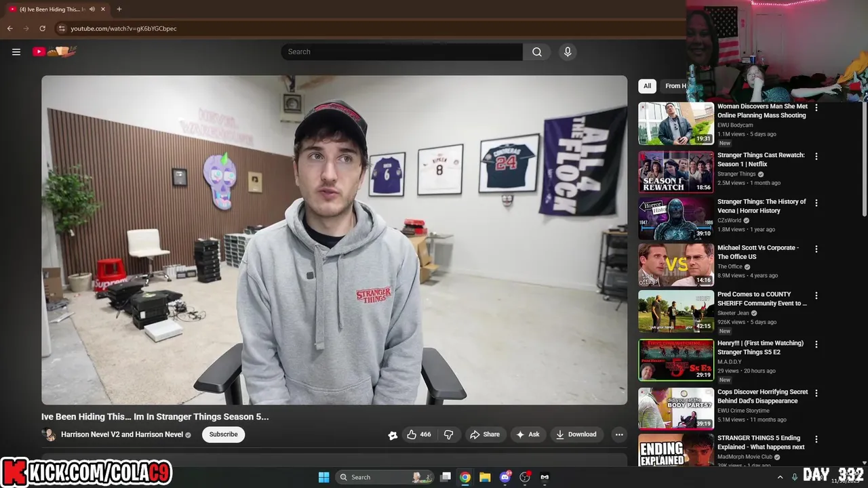This screenshot has width=868, height=488.
Task: Open options menu for Henry!!! video
Action: pyautogui.click(x=816, y=344)
